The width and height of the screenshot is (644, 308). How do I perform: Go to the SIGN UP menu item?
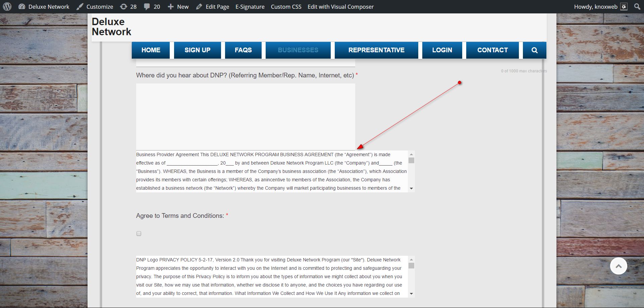click(198, 50)
